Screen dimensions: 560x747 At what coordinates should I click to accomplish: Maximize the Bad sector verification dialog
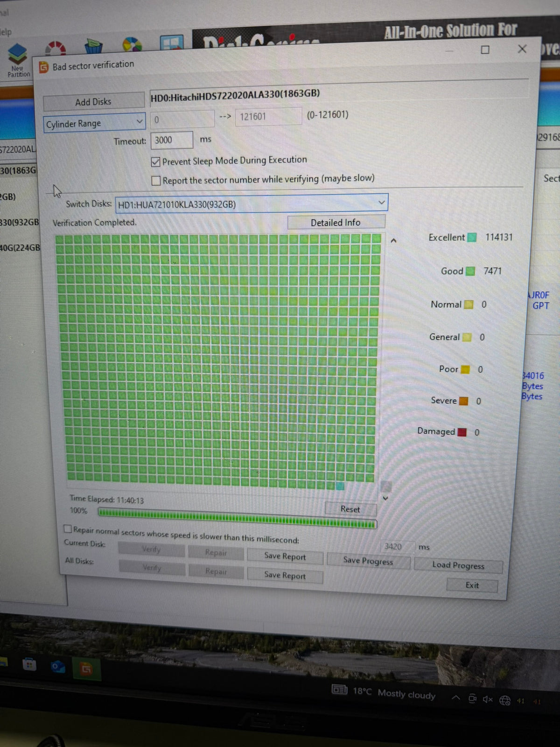point(485,49)
